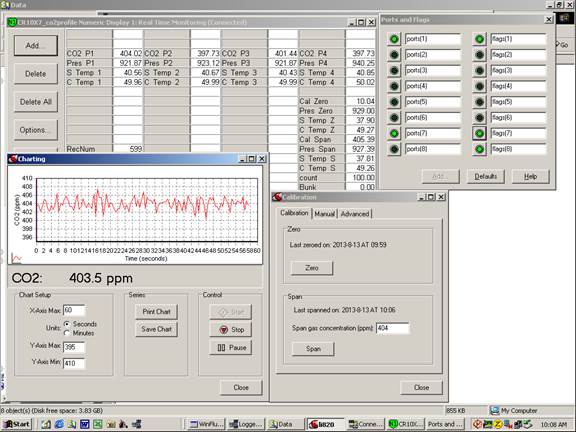The width and height of the screenshot is (576, 432).
Task: Click Delete All in Numeric Display
Action: point(36,102)
